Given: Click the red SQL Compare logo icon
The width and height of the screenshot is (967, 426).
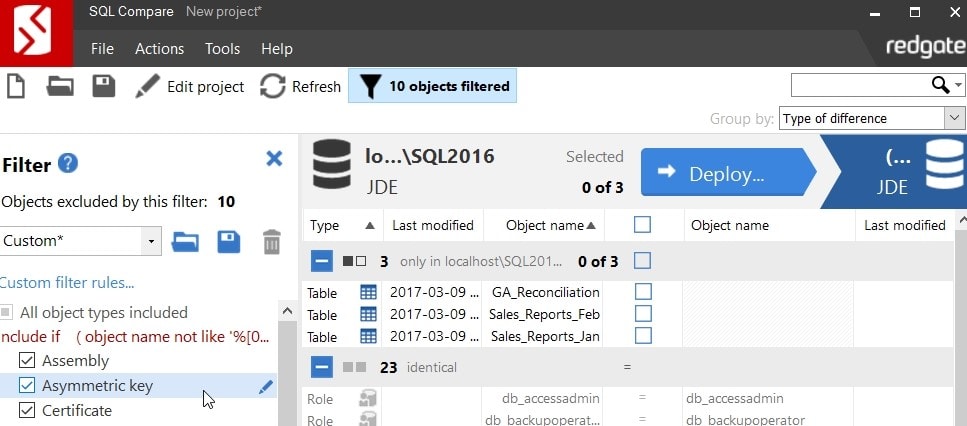Looking at the screenshot, I should (36, 33).
